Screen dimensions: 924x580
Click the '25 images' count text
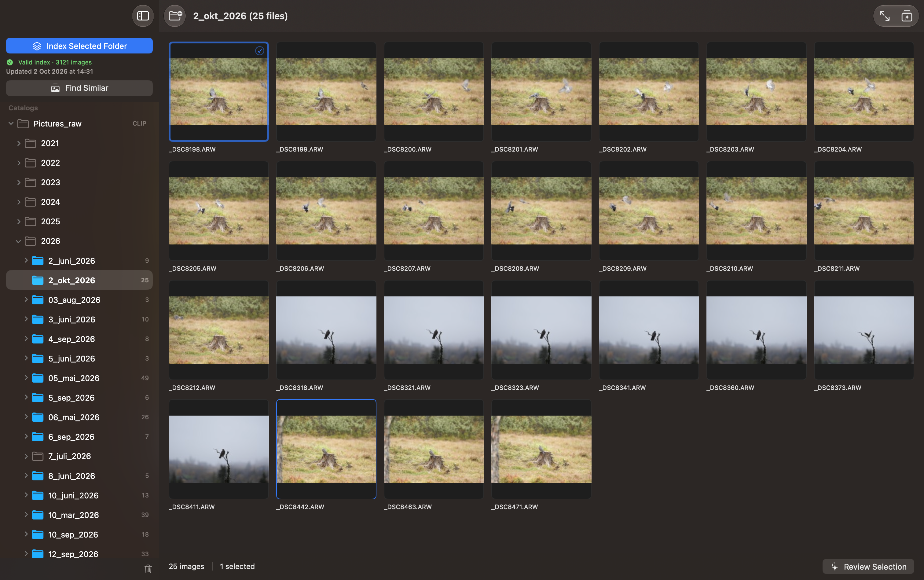[x=186, y=566]
